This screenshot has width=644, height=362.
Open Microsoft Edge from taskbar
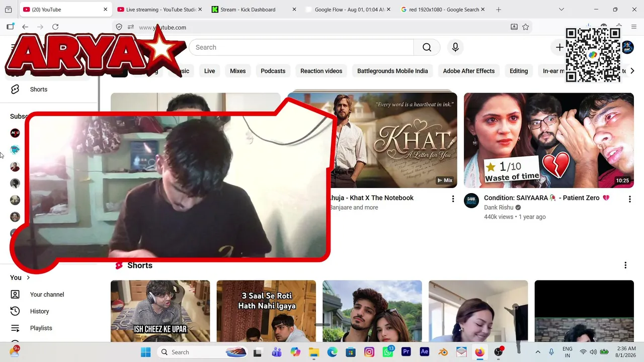point(332,352)
